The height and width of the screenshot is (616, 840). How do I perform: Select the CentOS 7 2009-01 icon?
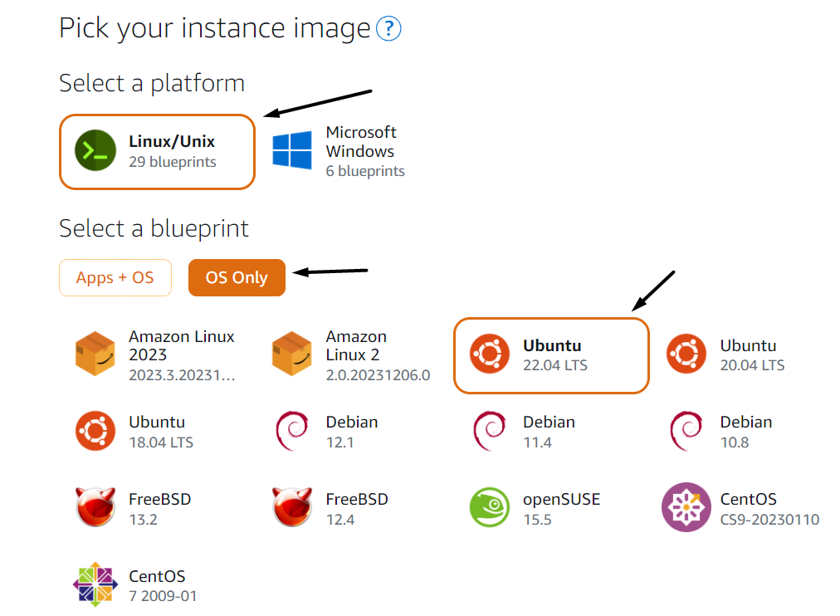95,584
